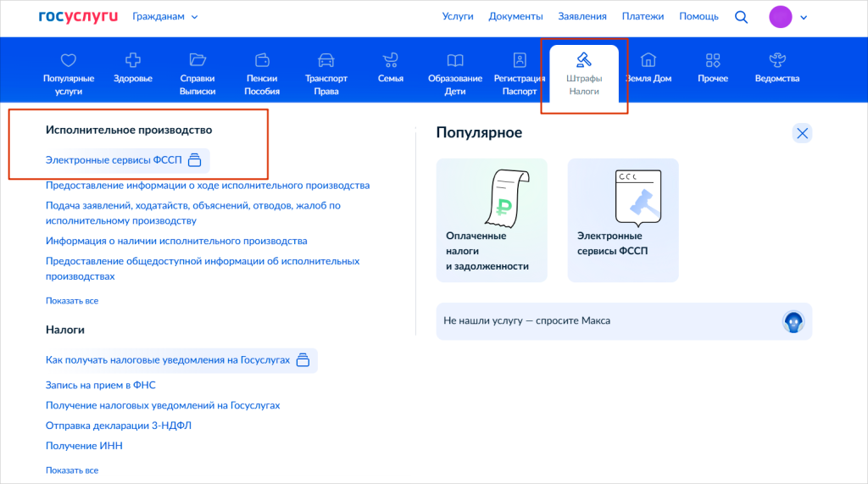868x484 pixels.
Task: Open Электронные сервисы ФССП link
Action: 114,159
